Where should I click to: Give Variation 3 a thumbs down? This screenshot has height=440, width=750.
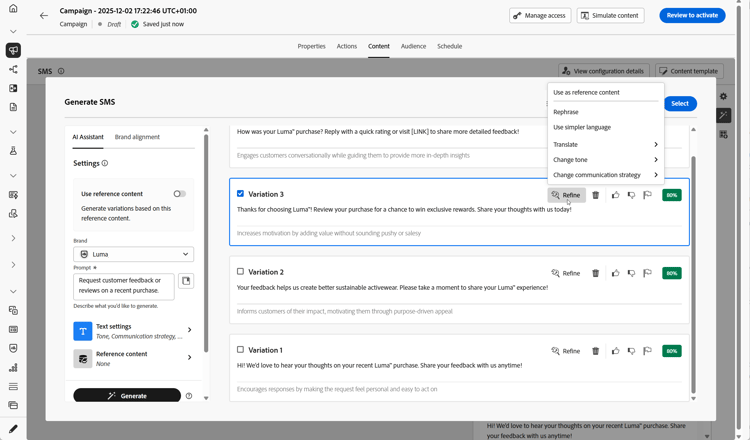point(631,195)
